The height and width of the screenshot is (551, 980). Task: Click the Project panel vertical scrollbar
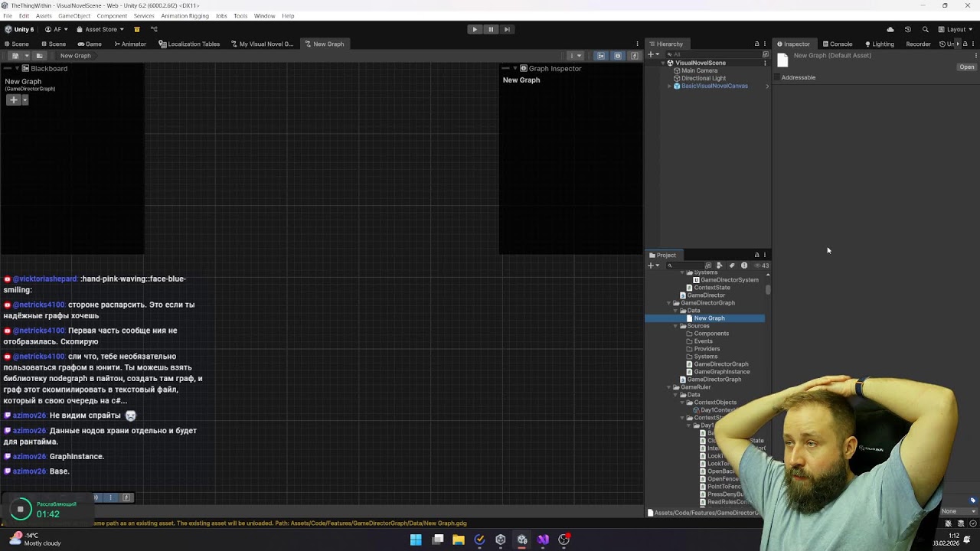(x=768, y=289)
